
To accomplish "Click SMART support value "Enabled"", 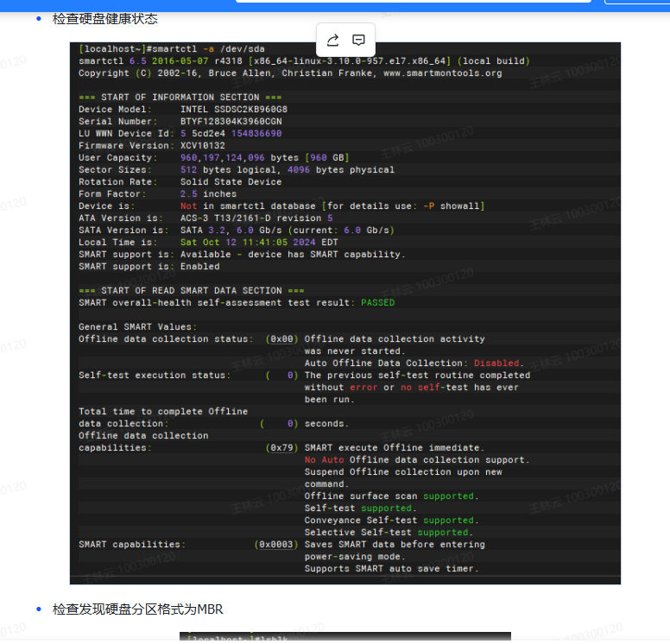I will 200,267.
